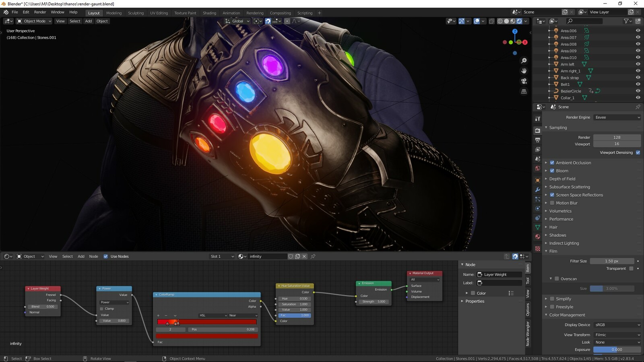The width and height of the screenshot is (644, 362).
Task: Open the Object Data mesh properties tab
Action: coord(537,227)
